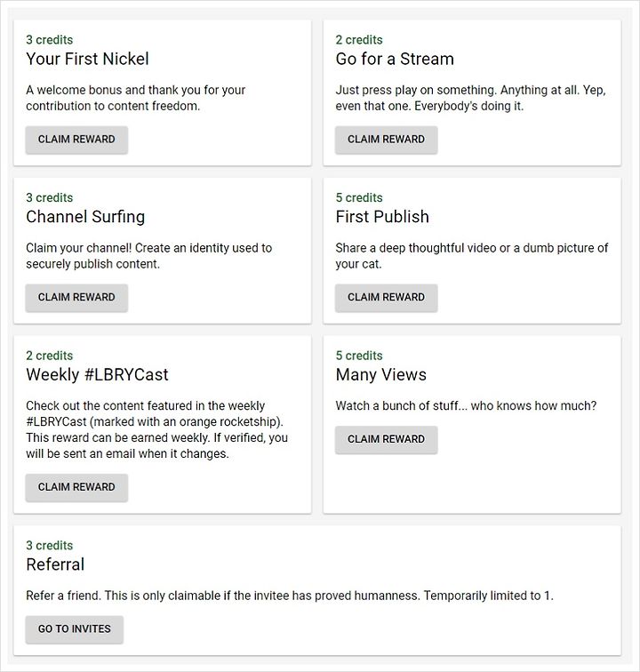
Task: Select the Go for a Stream heading
Action: [x=395, y=59]
